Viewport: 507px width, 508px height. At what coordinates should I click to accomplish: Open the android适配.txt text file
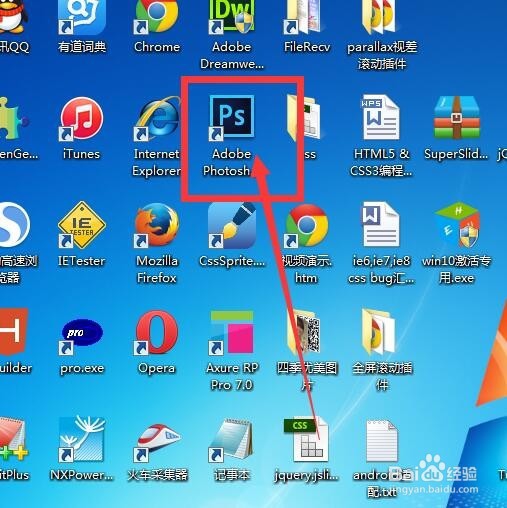pyautogui.click(x=382, y=441)
